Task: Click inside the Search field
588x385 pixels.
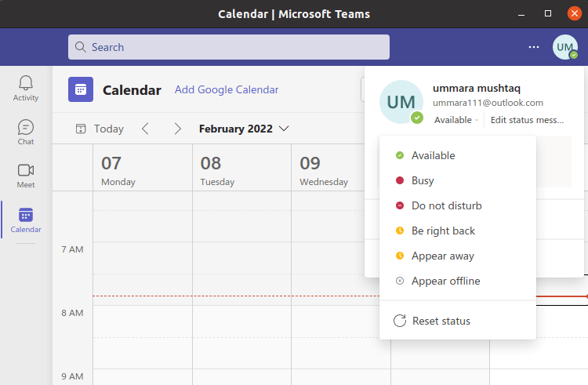Action: click(x=229, y=47)
